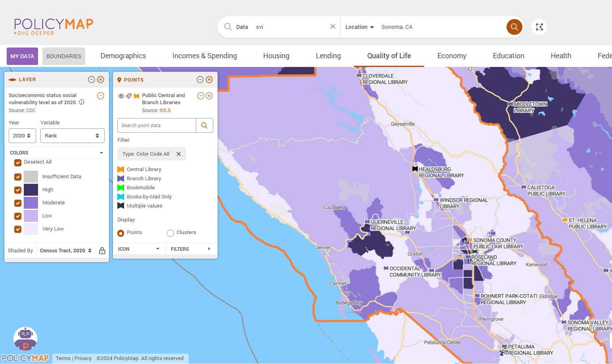Search point data with magnifier button
Image resolution: width=612 pixels, height=364 pixels.
(205, 126)
